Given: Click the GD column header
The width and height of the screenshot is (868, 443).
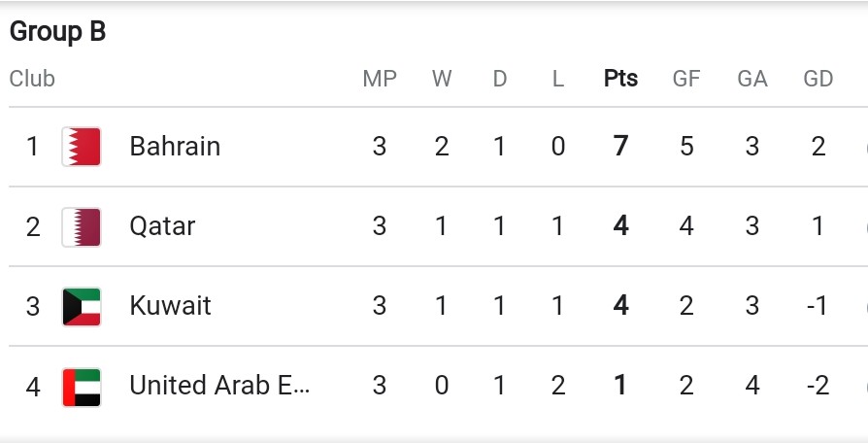Looking at the screenshot, I should tap(818, 79).
